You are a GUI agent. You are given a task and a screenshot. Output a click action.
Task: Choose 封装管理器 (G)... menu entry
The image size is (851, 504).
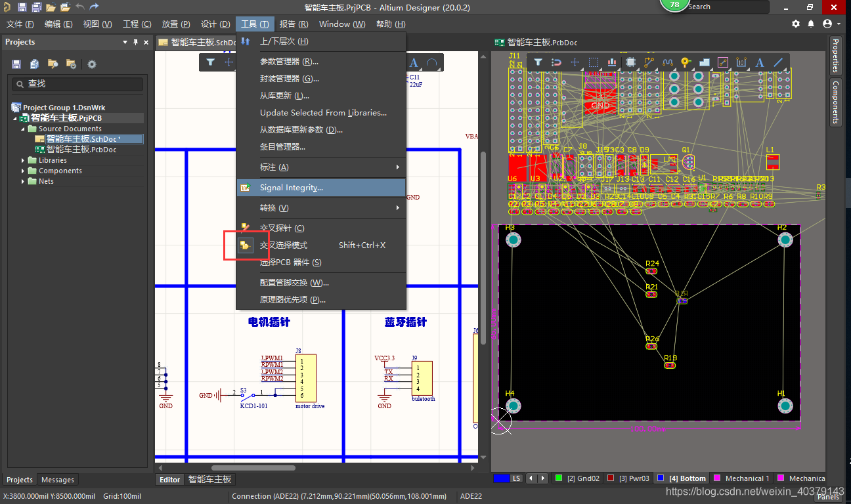(x=322, y=79)
